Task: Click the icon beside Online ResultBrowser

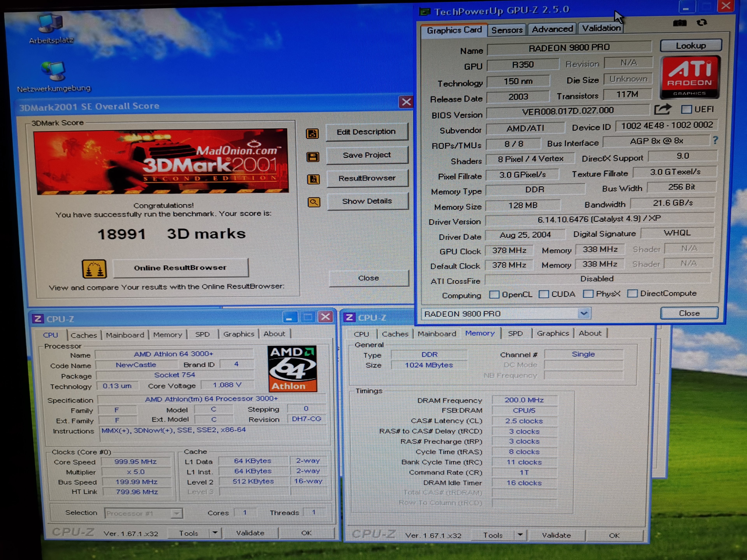Action: [x=94, y=269]
